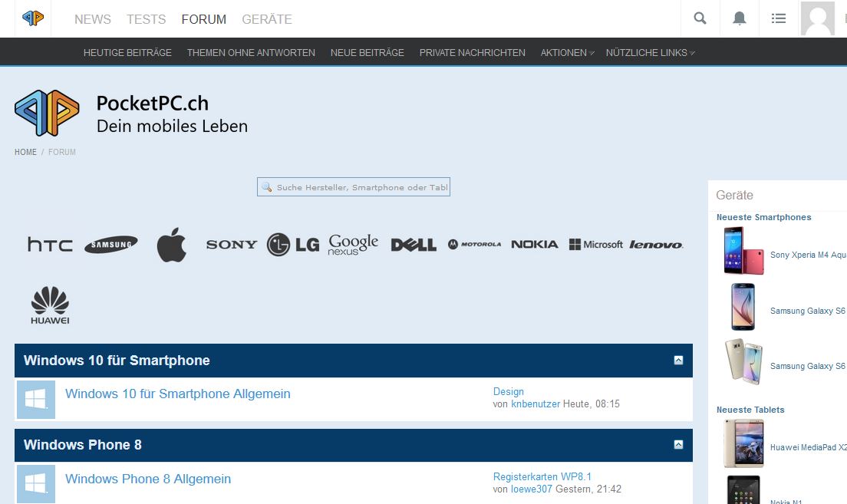Select the Sony manufacturer logo
847x504 pixels.
pos(232,245)
